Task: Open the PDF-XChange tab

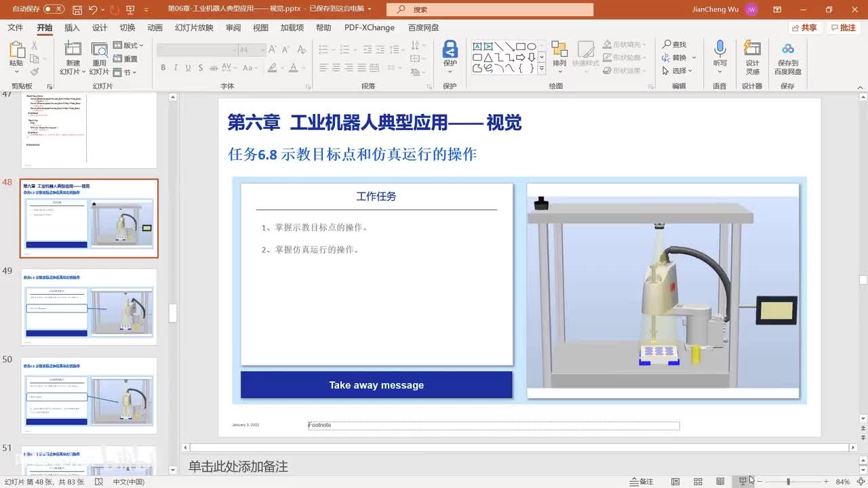Action: [x=369, y=28]
